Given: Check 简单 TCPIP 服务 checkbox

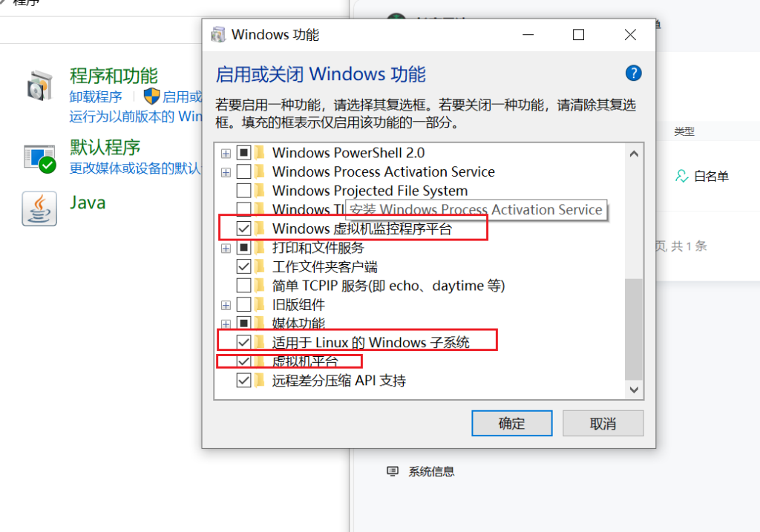Looking at the screenshot, I should pos(243,286).
